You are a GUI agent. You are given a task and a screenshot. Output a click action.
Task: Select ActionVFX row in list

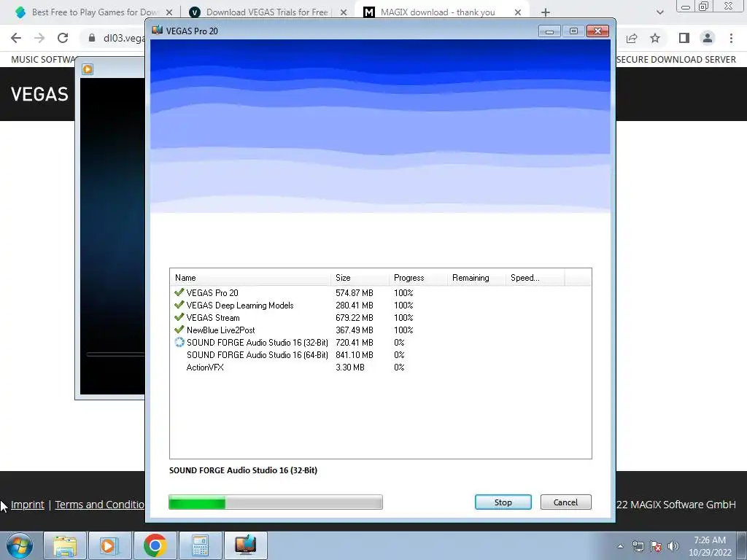(x=380, y=367)
